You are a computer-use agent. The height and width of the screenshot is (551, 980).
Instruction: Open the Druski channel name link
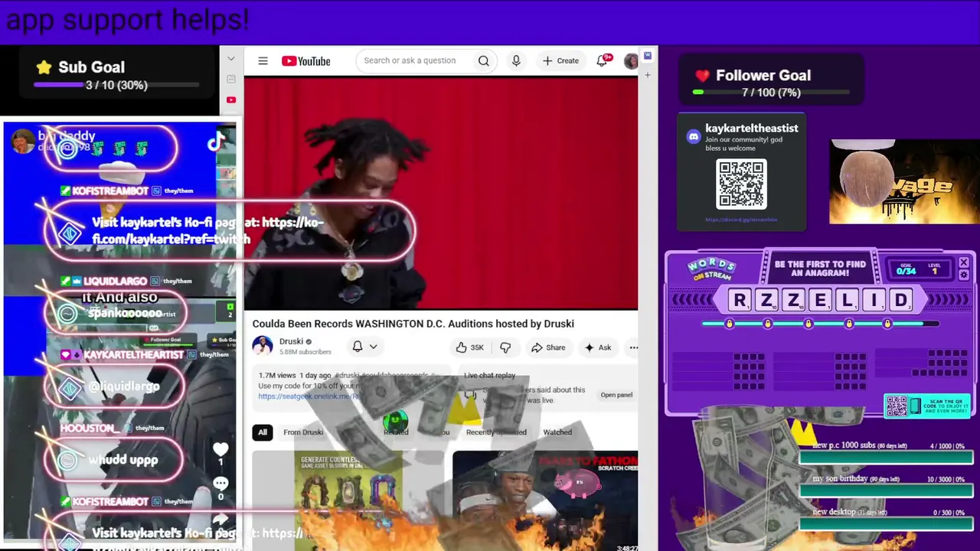coord(291,341)
